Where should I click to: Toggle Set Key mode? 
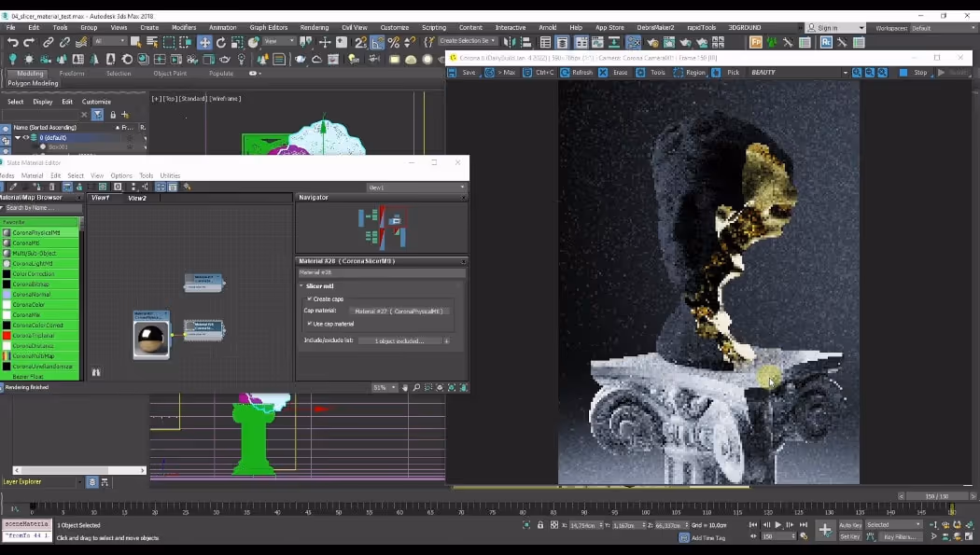tap(850, 536)
